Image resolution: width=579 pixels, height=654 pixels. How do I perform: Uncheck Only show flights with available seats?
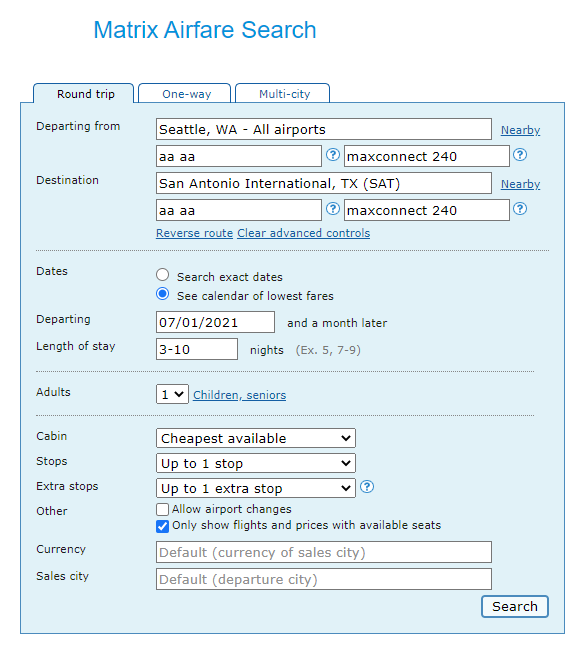point(162,526)
